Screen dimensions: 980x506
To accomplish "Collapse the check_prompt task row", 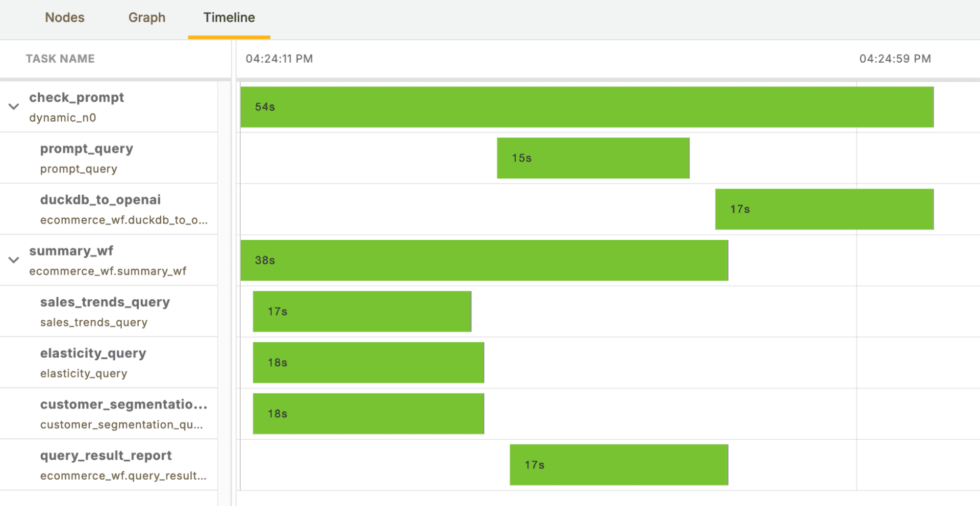I will (x=14, y=106).
